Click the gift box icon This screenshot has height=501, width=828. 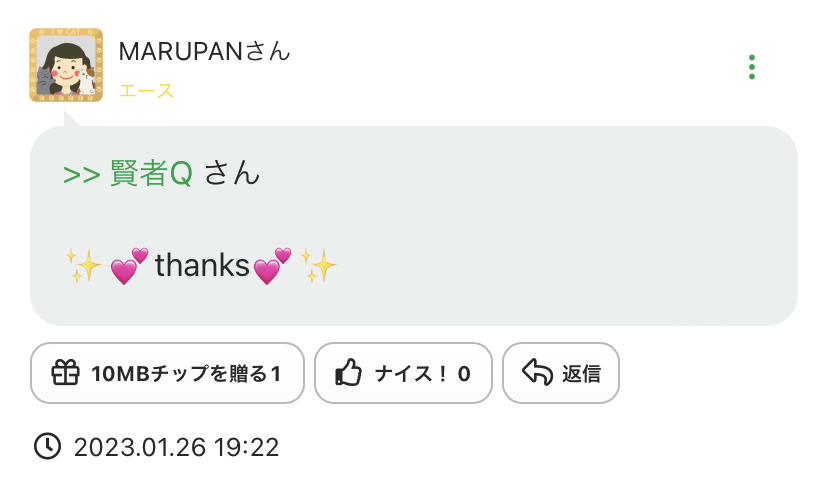66,374
